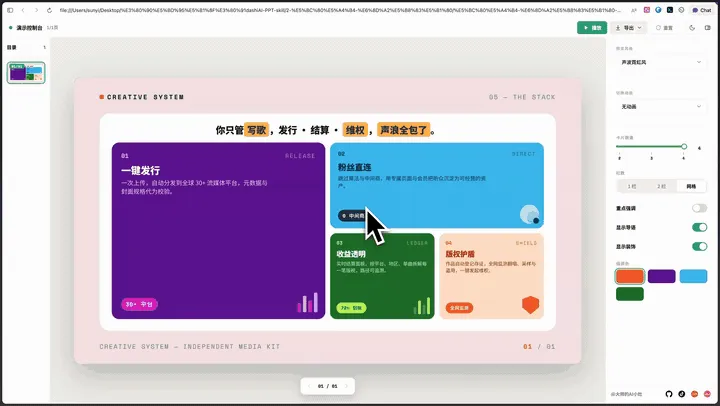
Task: Pick the green accent color swatch
Action: 630,294
